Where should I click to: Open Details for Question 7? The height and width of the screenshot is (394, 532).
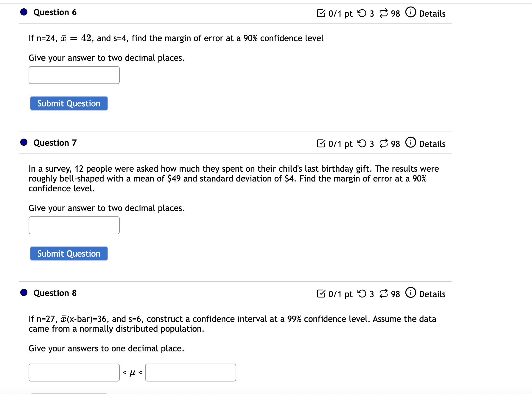(432, 144)
